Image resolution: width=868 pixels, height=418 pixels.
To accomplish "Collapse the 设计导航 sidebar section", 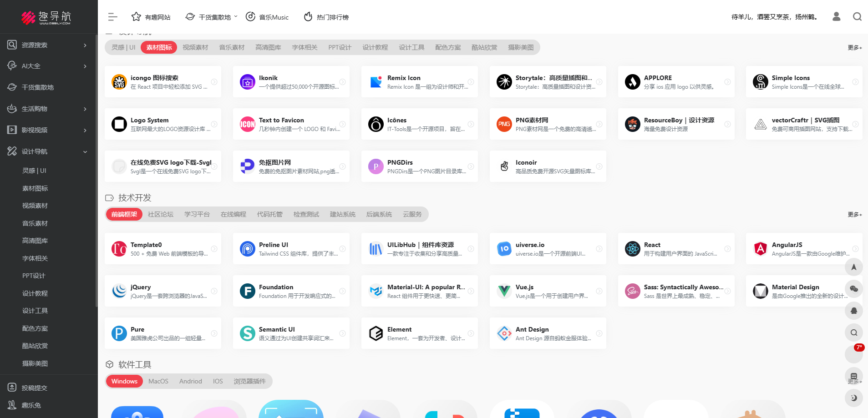I will 85,151.
